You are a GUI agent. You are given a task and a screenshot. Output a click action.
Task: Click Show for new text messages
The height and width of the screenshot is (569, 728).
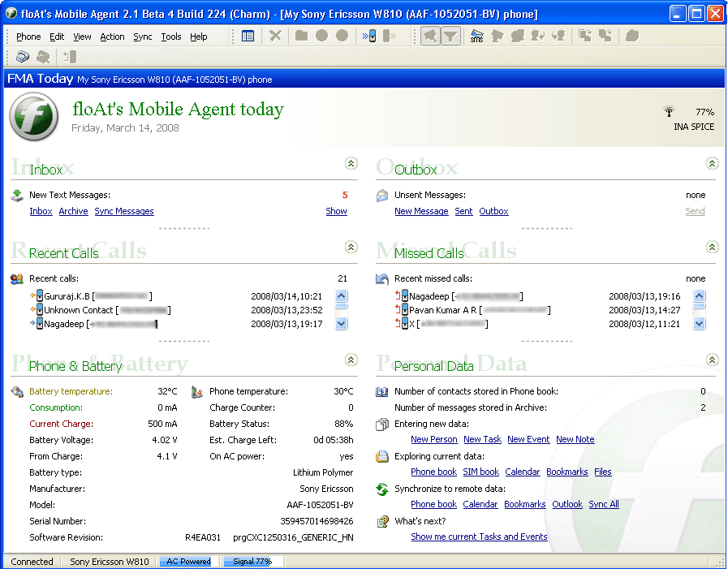tap(336, 211)
